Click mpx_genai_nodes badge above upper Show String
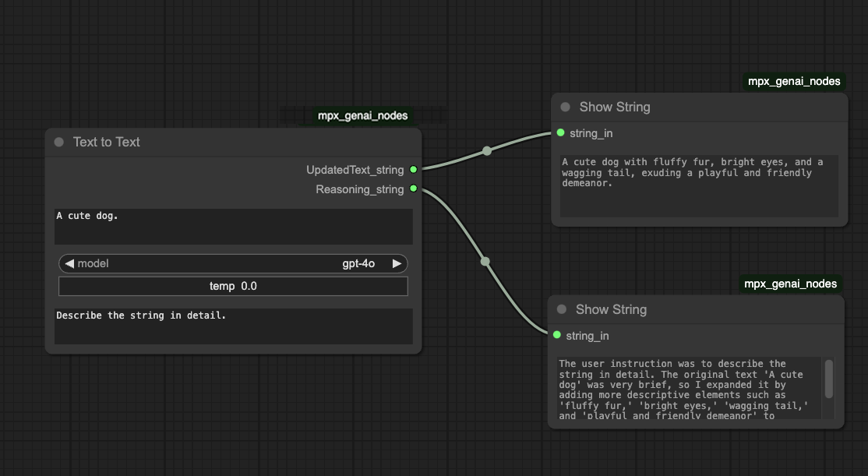868x476 pixels. pos(794,81)
